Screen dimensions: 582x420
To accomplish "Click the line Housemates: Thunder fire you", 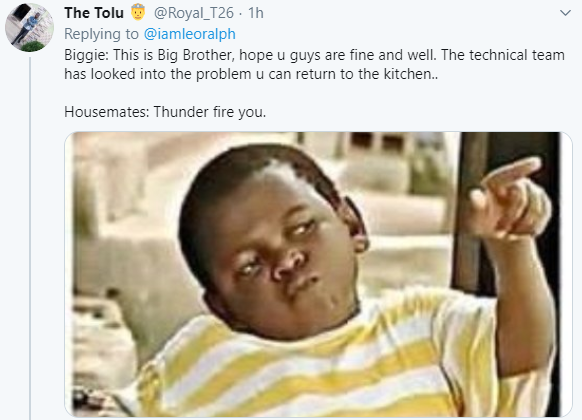I will (165, 112).
